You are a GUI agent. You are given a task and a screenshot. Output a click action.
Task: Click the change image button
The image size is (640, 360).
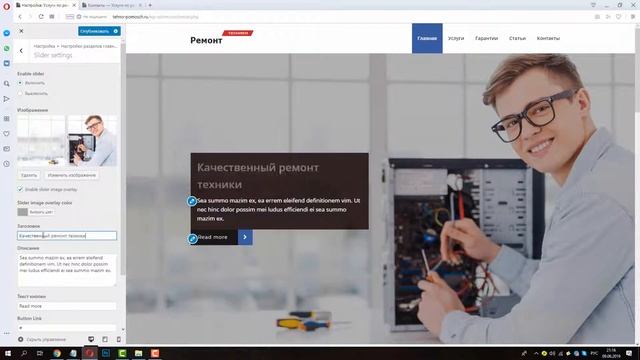click(71, 175)
